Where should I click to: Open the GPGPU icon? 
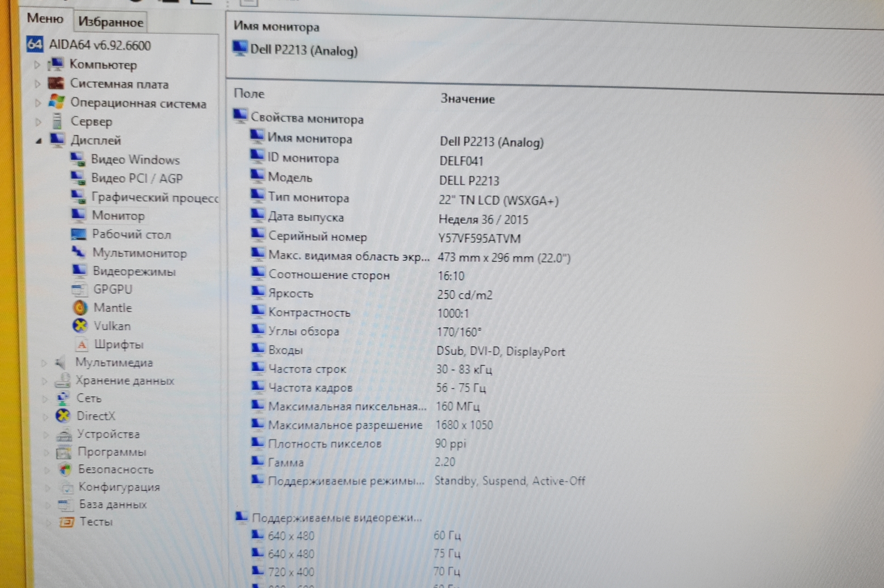[79, 289]
